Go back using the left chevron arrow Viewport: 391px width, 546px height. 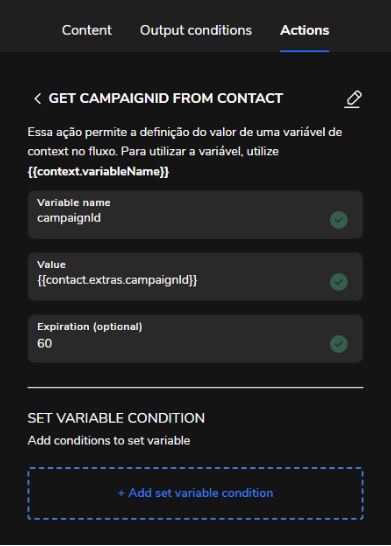pos(38,99)
